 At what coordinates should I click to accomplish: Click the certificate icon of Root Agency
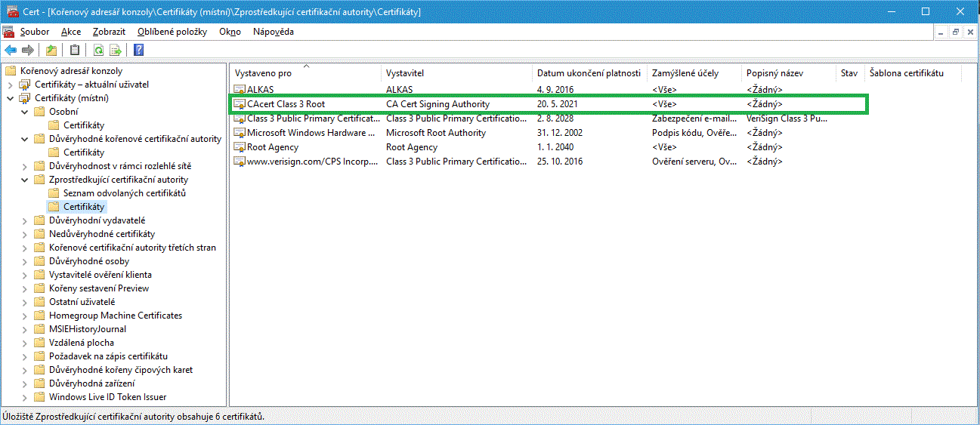[240, 148]
